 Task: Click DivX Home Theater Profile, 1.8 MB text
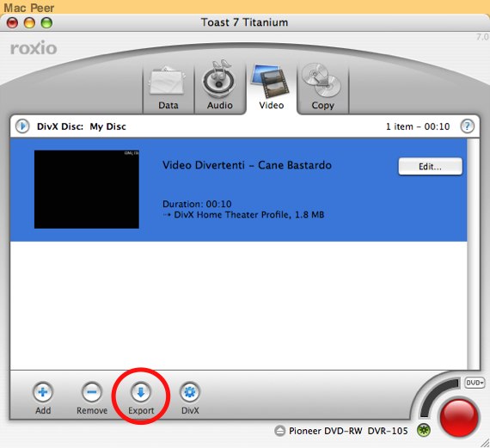coord(248,215)
